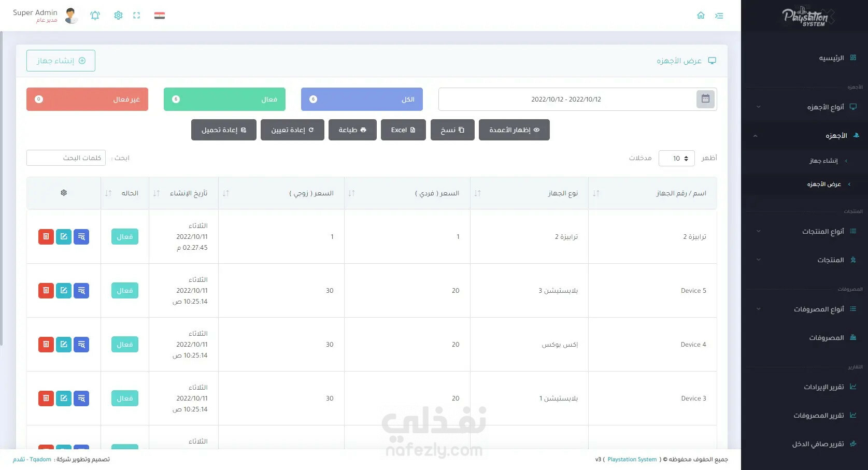Screen dimensions: 868x470
Task: Open Playstation System footer link
Action: (x=632, y=460)
